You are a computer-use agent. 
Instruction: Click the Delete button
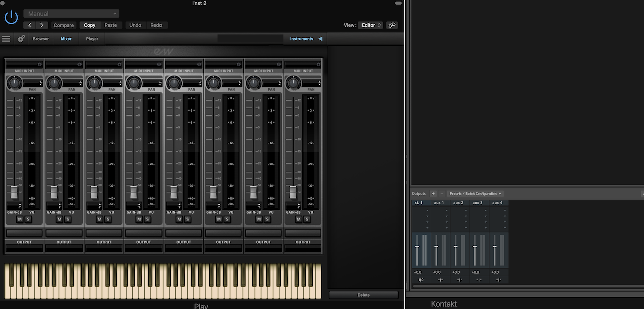[x=363, y=295]
